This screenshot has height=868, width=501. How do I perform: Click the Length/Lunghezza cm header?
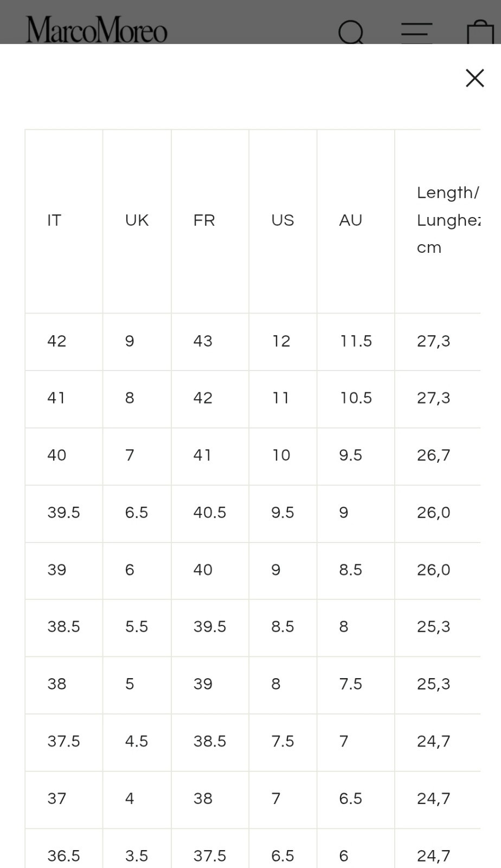(x=448, y=220)
